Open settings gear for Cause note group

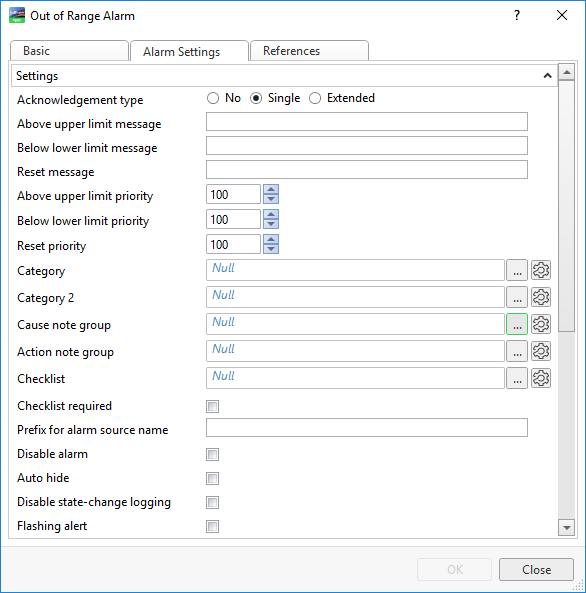click(x=541, y=324)
